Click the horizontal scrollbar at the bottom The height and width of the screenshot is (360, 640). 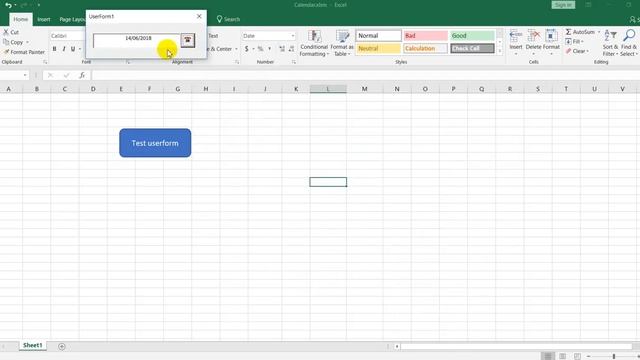tap(517, 347)
